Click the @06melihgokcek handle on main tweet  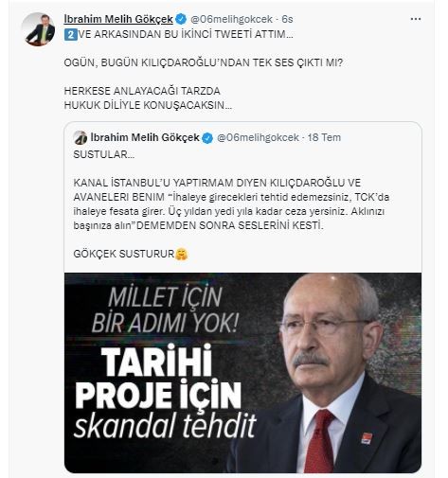(231, 19)
